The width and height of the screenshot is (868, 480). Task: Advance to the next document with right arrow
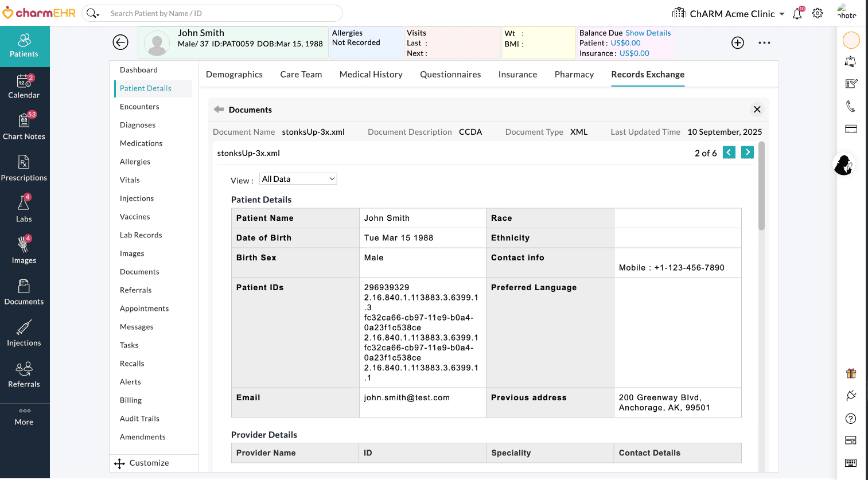pos(747,152)
